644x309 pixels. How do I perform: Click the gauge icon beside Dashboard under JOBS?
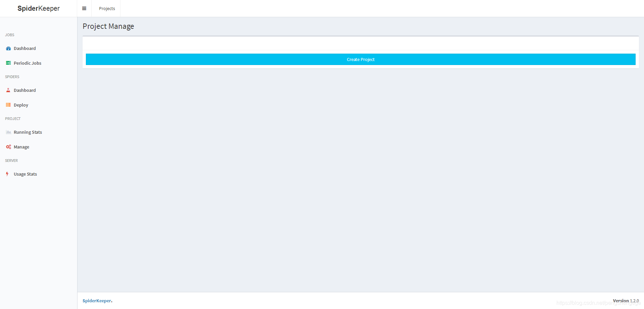coord(8,48)
